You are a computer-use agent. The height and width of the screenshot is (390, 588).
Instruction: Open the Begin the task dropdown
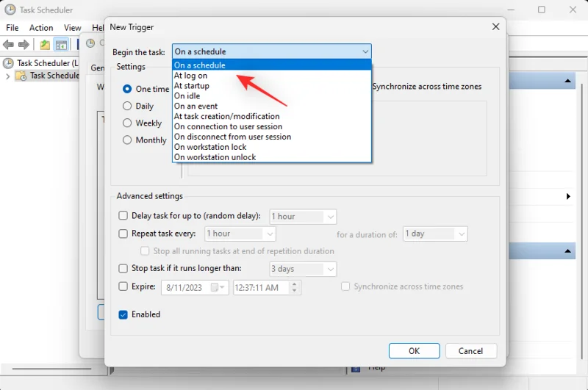272,51
